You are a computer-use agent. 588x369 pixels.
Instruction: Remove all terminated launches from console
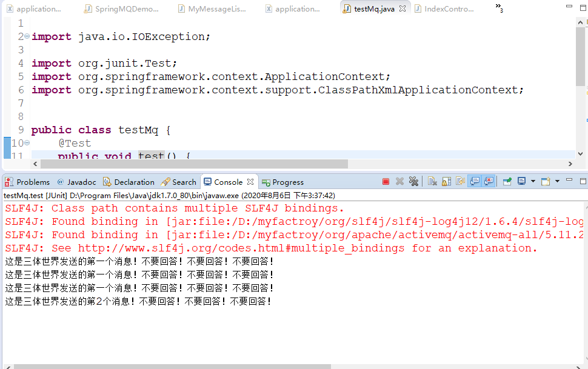coord(413,181)
